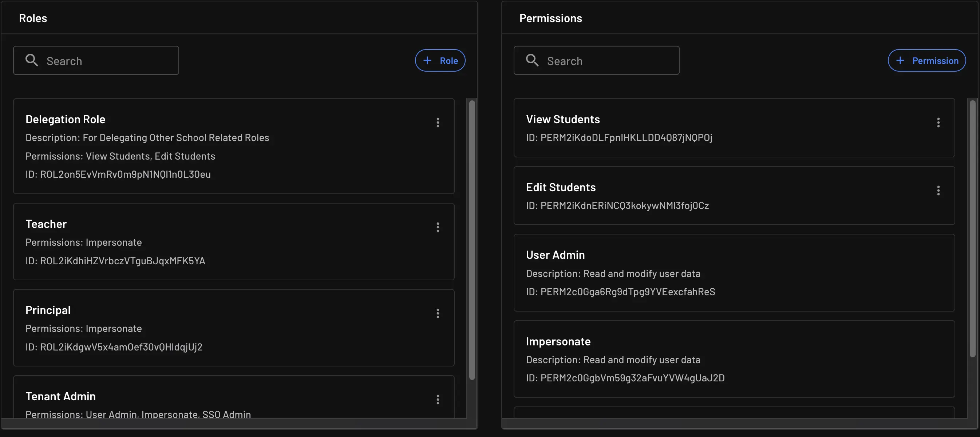Click the Permissions list vertical scrollbar
This screenshot has height=437, width=980.
[x=972, y=228]
